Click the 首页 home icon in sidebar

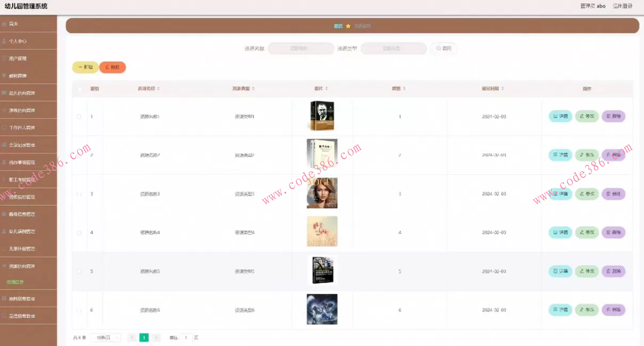click(x=4, y=24)
